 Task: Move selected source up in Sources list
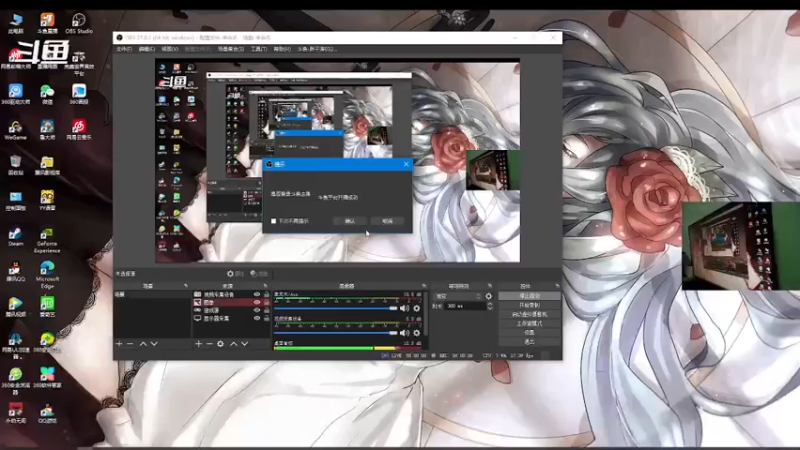pyautogui.click(x=234, y=344)
